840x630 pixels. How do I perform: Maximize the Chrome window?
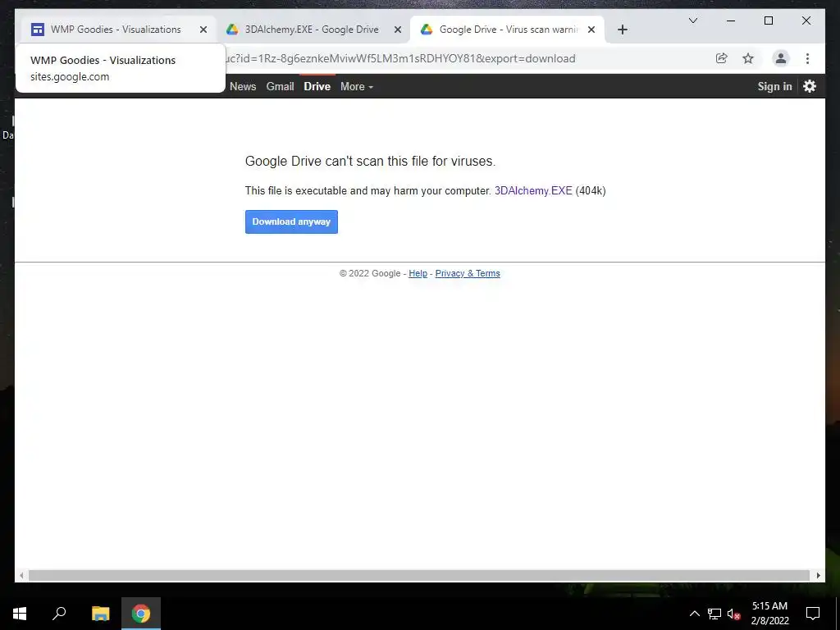pos(768,21)
